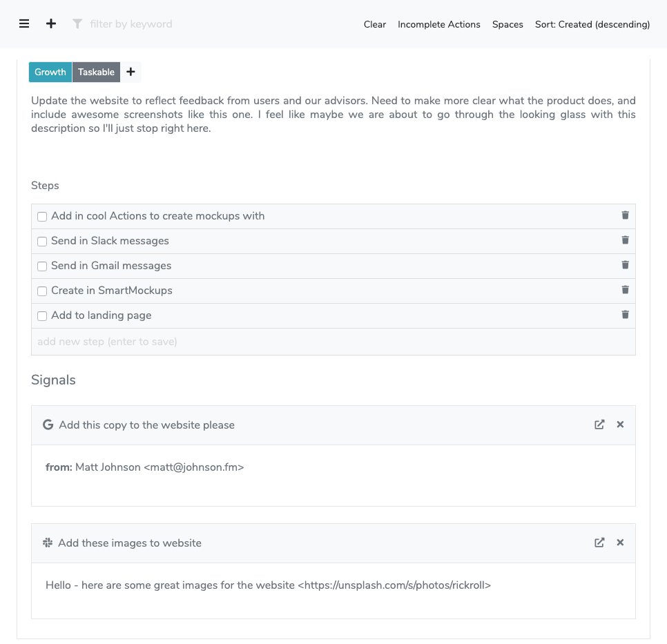The image size is (667, 644).
Task: Click the Clear button
Action: [x=375, y=24]
